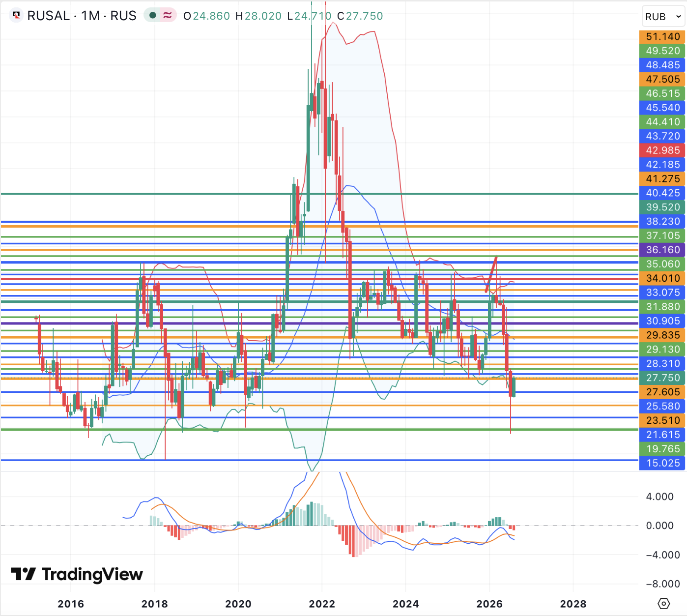Select the current price 27.750 axis label
Screen dimensions: 687x616
662,379
